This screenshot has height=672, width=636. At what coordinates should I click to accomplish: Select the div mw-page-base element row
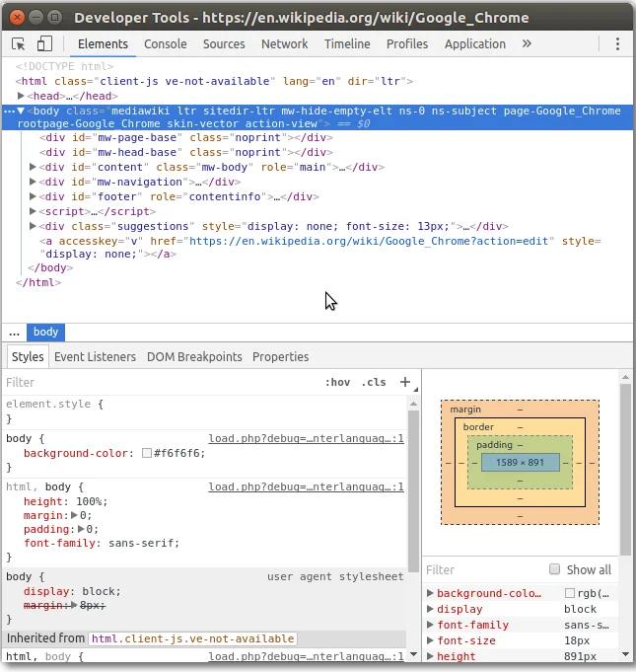[x=186, y=137]
